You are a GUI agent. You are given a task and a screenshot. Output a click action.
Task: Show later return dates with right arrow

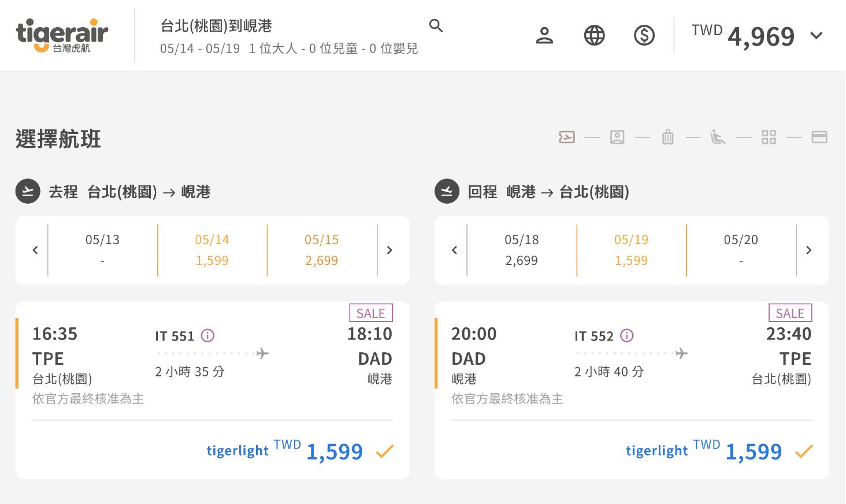pos(808,250)
